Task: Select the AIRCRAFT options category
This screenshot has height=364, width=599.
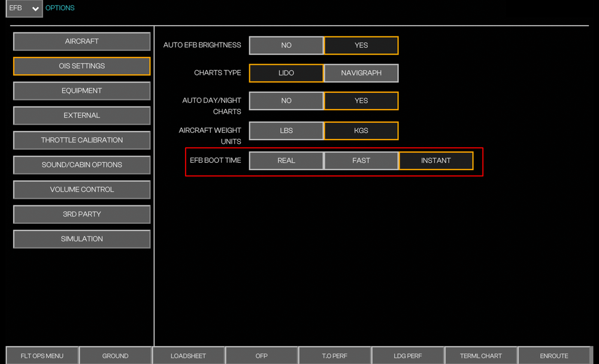Action: pos(82,41)
